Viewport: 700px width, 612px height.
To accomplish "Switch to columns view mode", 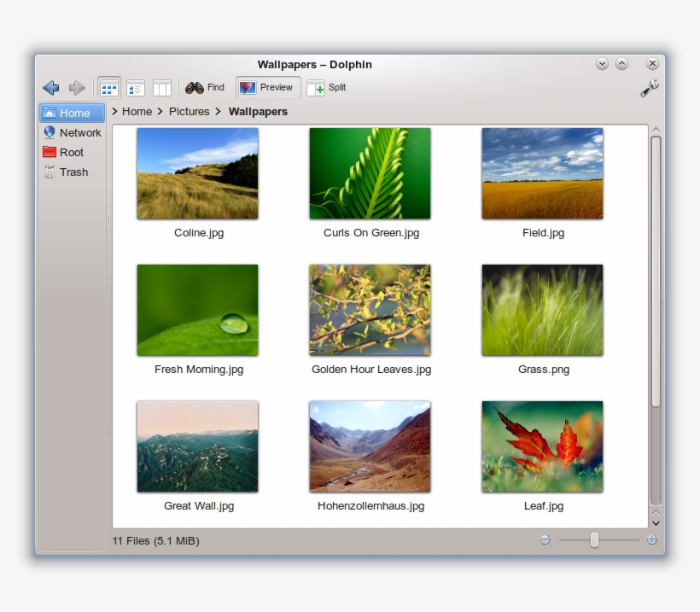I will coord(162,87).
